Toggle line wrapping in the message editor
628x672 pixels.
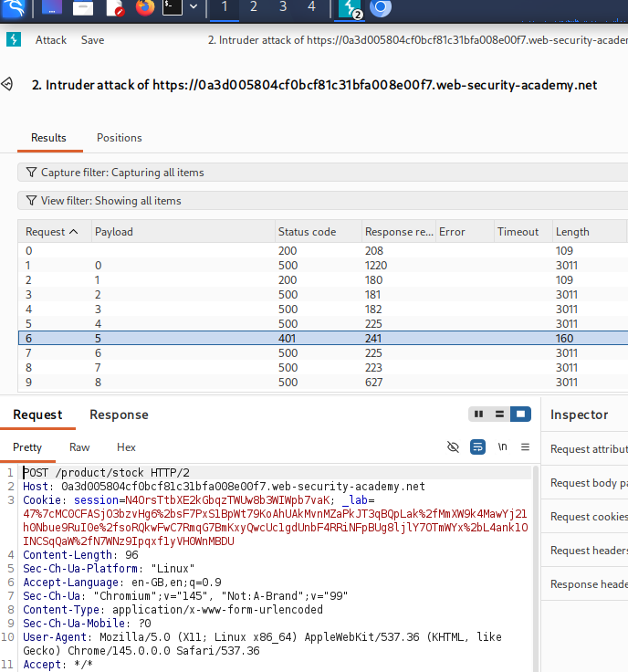(477, 447)
